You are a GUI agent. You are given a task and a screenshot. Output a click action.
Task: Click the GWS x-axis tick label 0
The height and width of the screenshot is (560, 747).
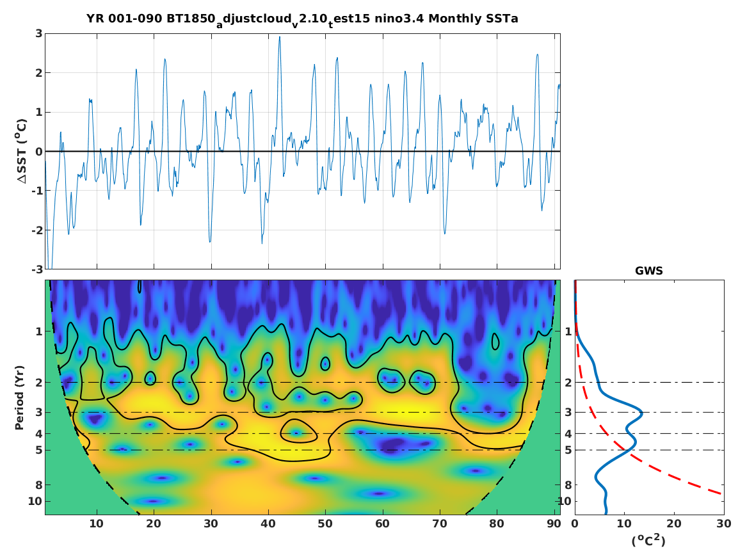575,524
